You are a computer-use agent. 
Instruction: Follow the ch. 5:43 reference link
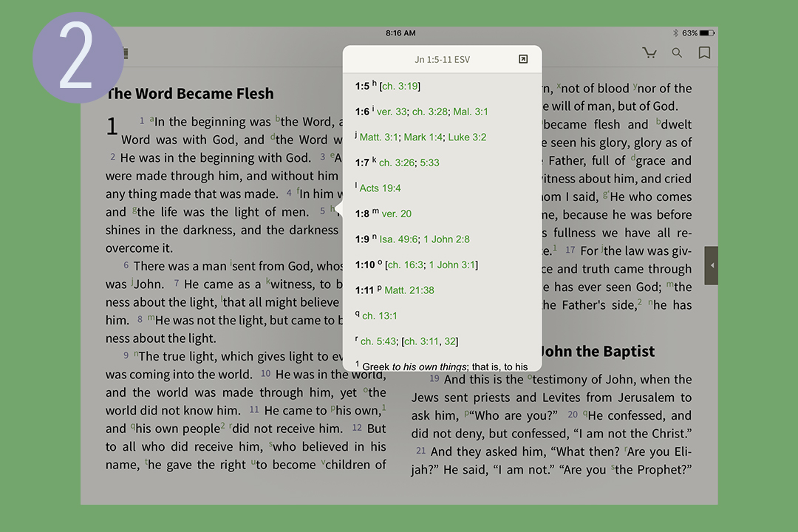(x=378, y=341)
